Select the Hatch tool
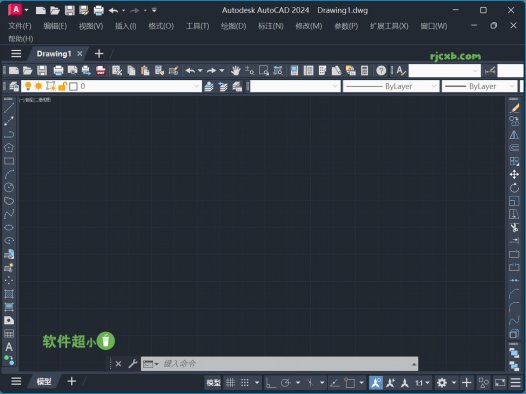 (9, 294)
